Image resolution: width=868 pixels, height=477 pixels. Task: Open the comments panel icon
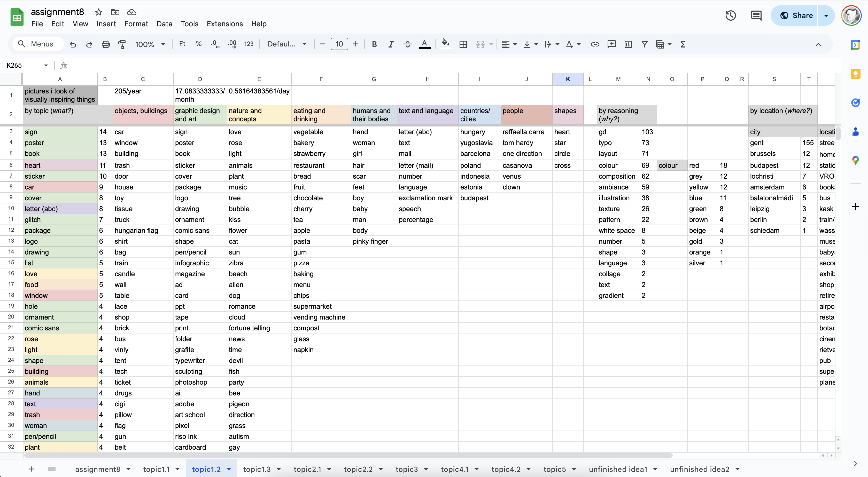tap(756, 15)
